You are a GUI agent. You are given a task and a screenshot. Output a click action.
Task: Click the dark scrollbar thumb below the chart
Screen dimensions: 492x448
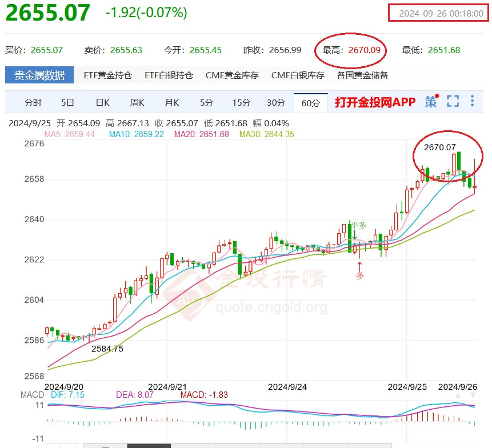tap(149, 446)
